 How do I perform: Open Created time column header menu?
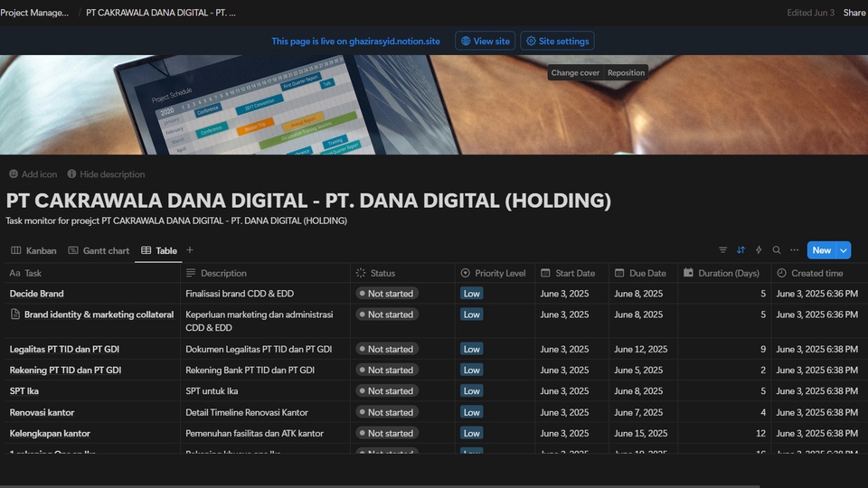pos(819,273)
